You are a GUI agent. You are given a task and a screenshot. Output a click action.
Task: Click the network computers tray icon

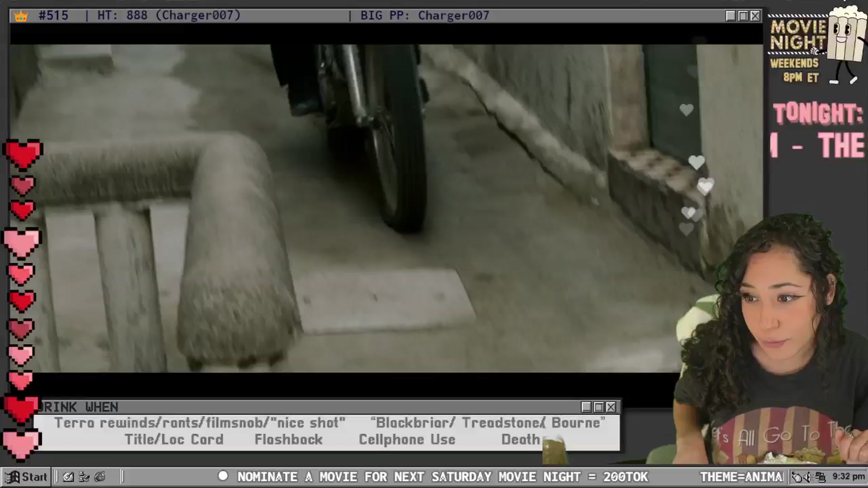(x=821, y=477)
